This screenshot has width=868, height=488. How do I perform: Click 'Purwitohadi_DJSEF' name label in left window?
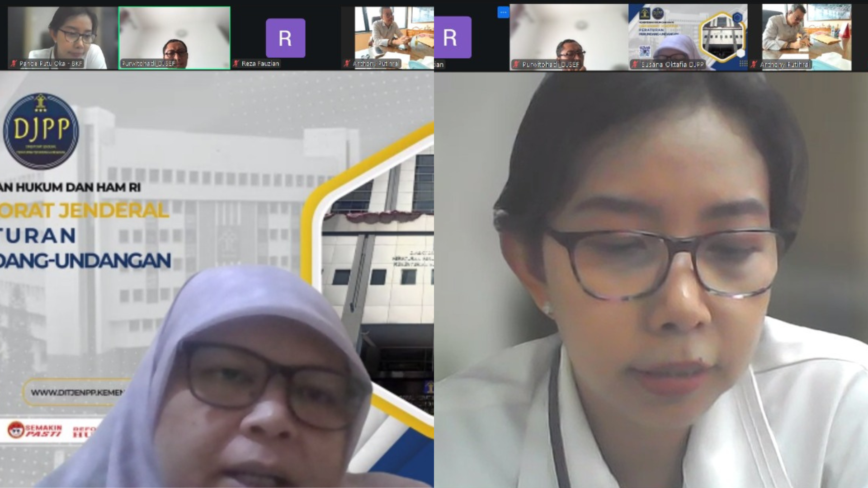148,64
